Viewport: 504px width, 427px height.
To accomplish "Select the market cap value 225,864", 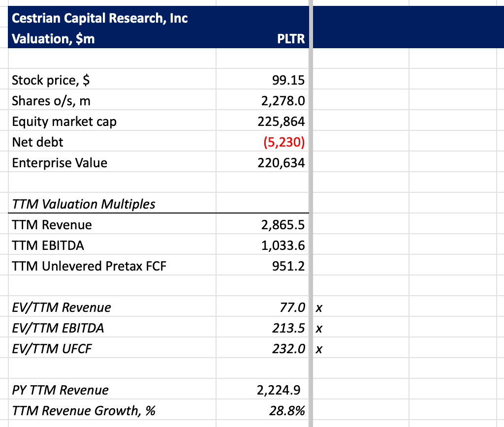I will 281,122.
